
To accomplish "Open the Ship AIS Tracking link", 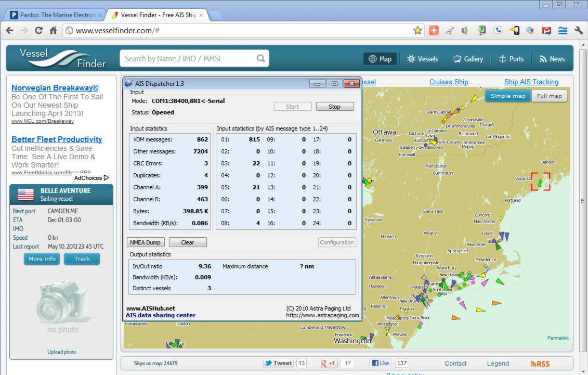I will (x=531, y=82).
